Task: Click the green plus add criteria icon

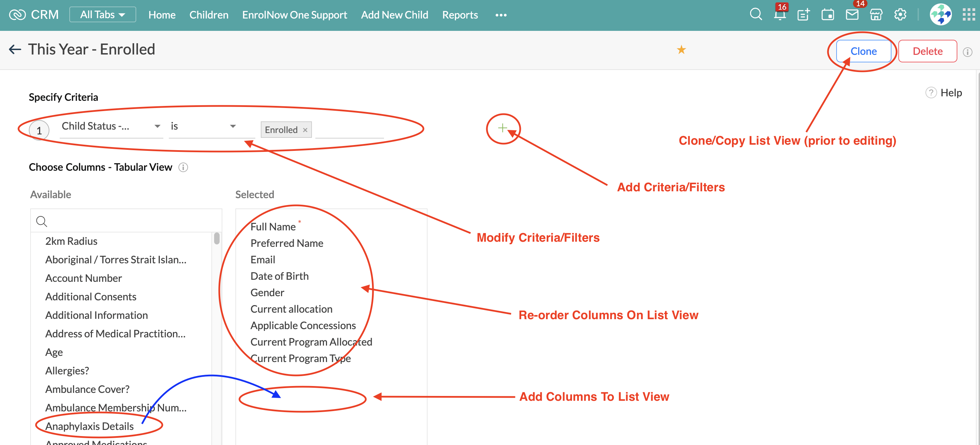Action: (x=502, y=128)
